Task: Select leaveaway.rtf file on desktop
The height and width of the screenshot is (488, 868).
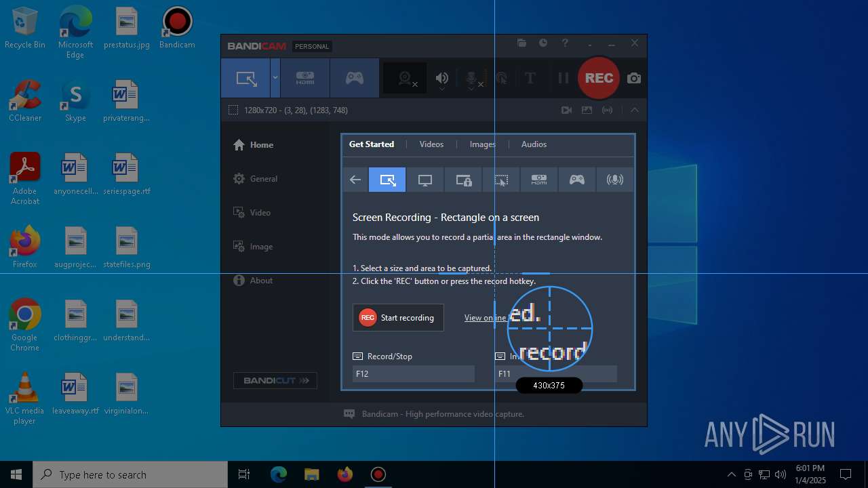Action: click(75, 394)
